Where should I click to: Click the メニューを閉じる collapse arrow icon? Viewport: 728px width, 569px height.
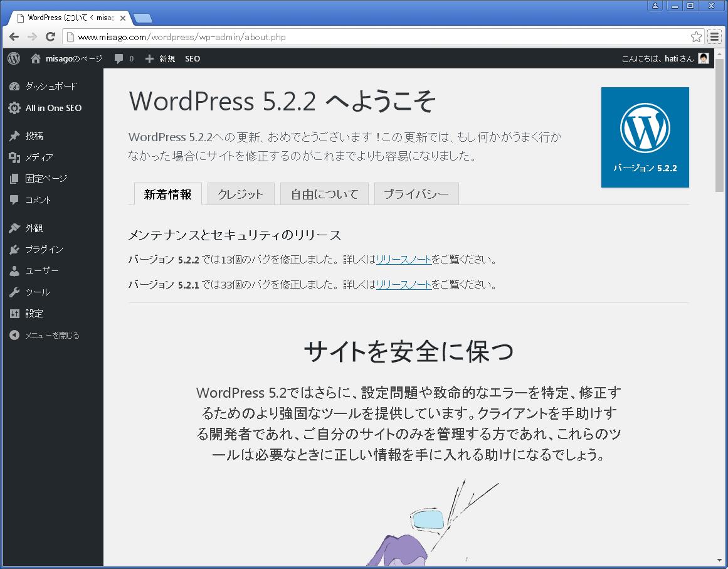pos(14,335)
